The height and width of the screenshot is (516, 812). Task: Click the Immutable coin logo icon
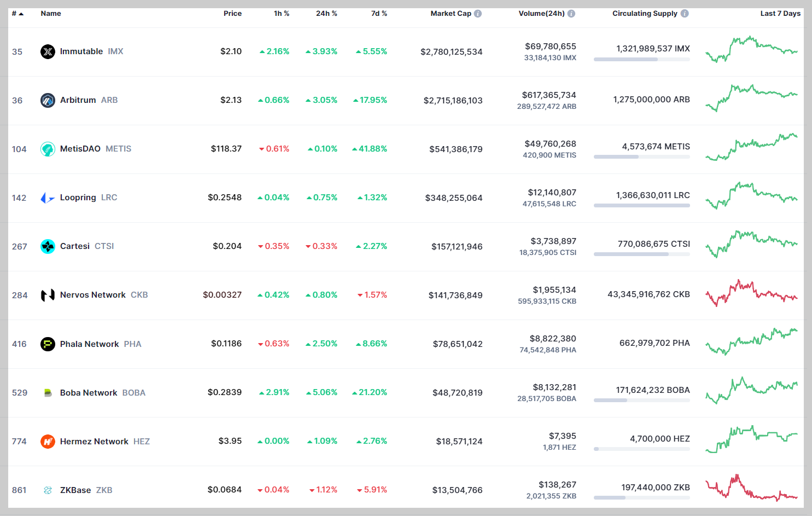click(48, 51)
